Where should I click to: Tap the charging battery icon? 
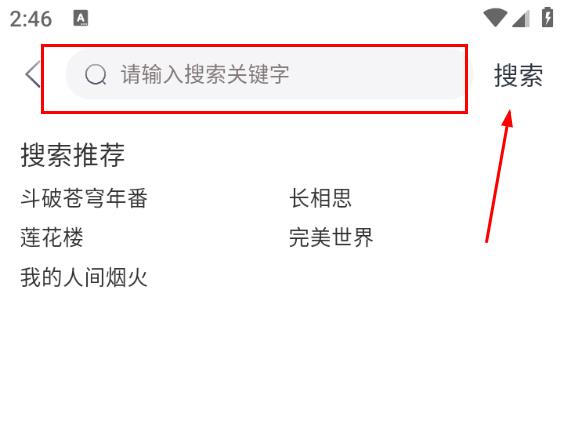click(547, 17)
